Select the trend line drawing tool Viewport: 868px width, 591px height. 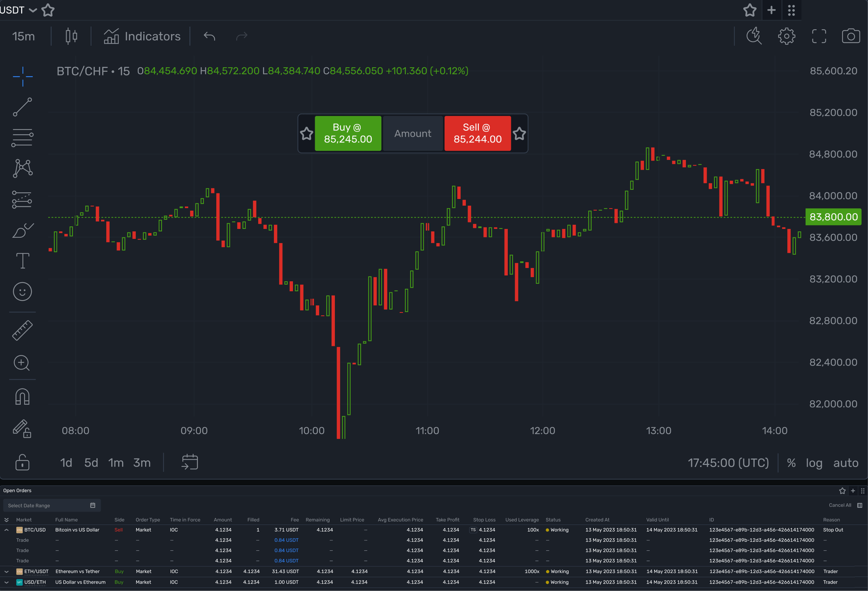[23, 107]
